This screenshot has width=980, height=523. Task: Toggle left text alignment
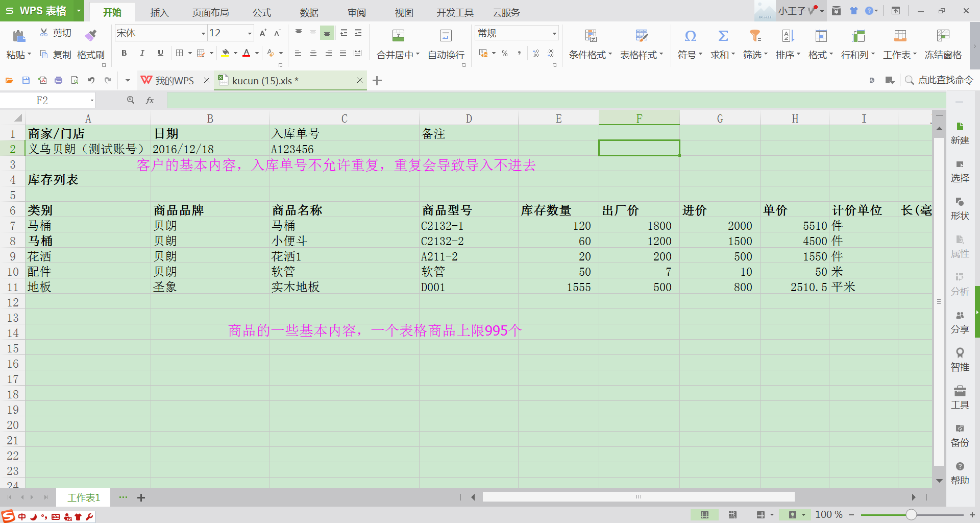[299, 53]
